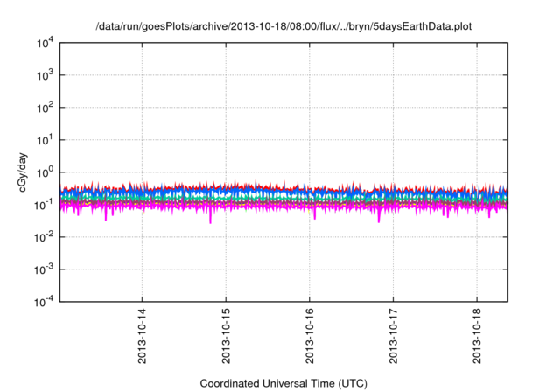Image resolution: width=560 pixels, height=392 pixels.
Task: Click the deepest magenta spike before 2013-10-15
Action: [210, 219]
